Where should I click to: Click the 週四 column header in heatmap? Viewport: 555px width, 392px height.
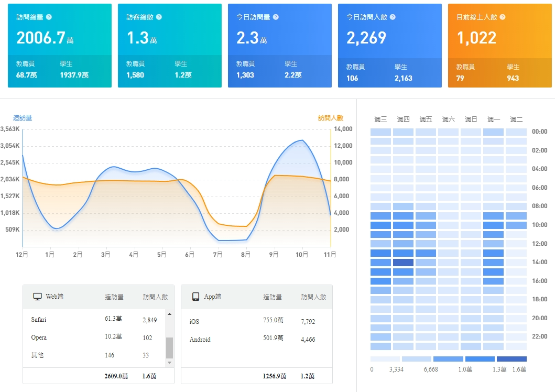coord(403,119)
